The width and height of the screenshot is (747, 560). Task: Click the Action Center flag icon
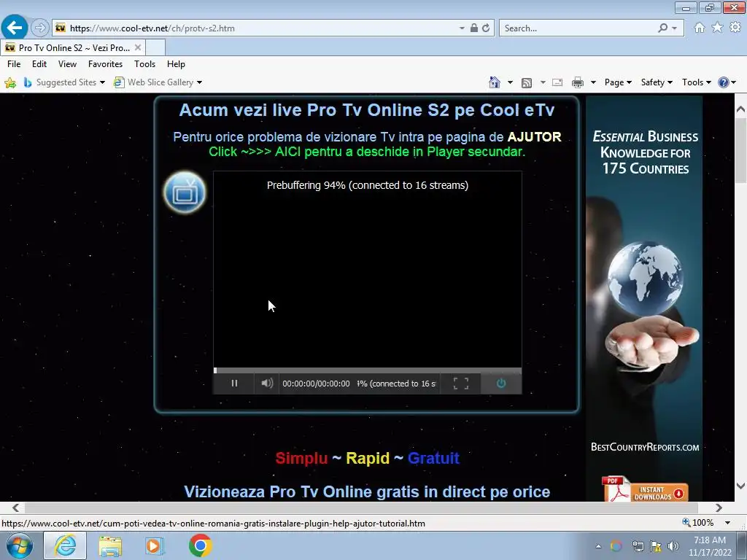point(656,546)
